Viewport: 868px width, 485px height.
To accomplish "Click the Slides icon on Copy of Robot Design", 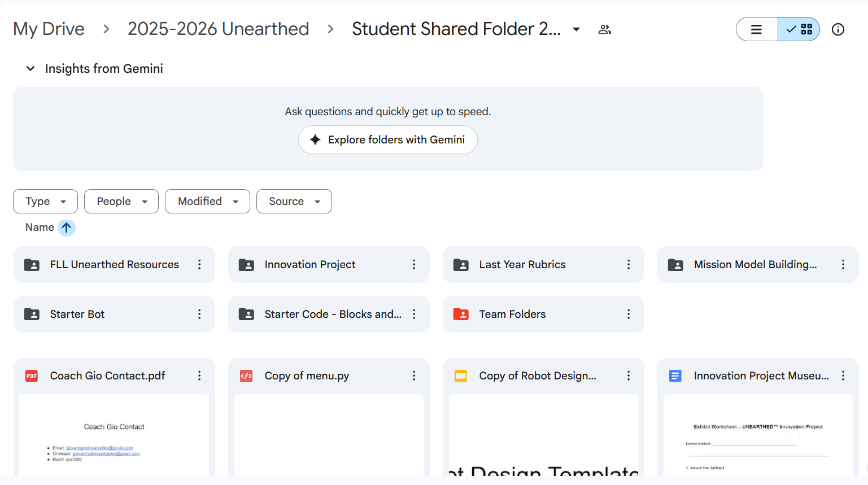I will click(461, 375).
